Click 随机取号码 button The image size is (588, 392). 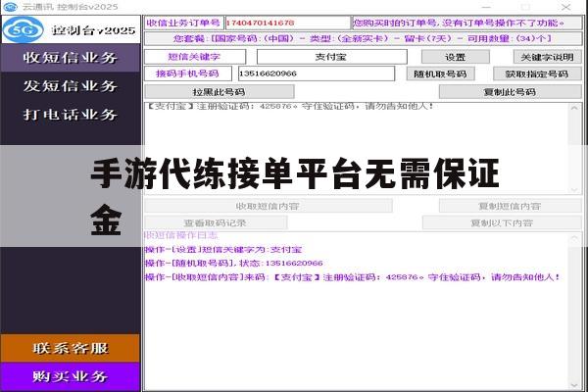(x=441, y=73)
